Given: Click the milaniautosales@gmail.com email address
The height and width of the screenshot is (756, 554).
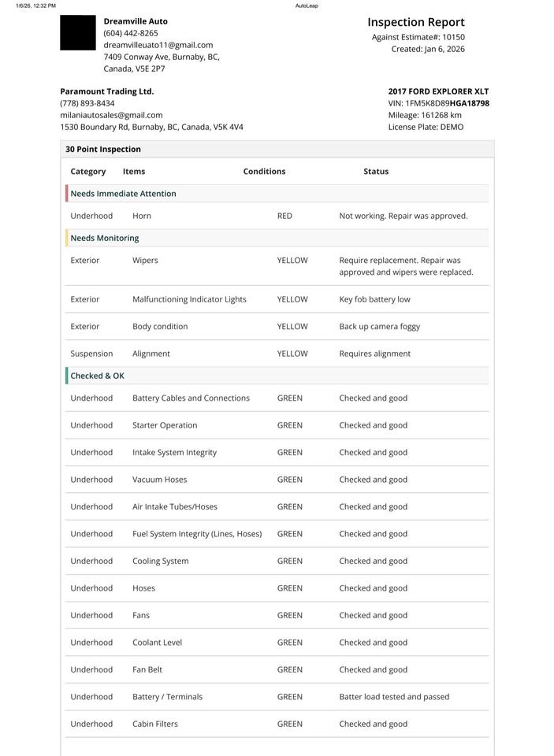Looking at the screenshot, I should tap(111, 115).
